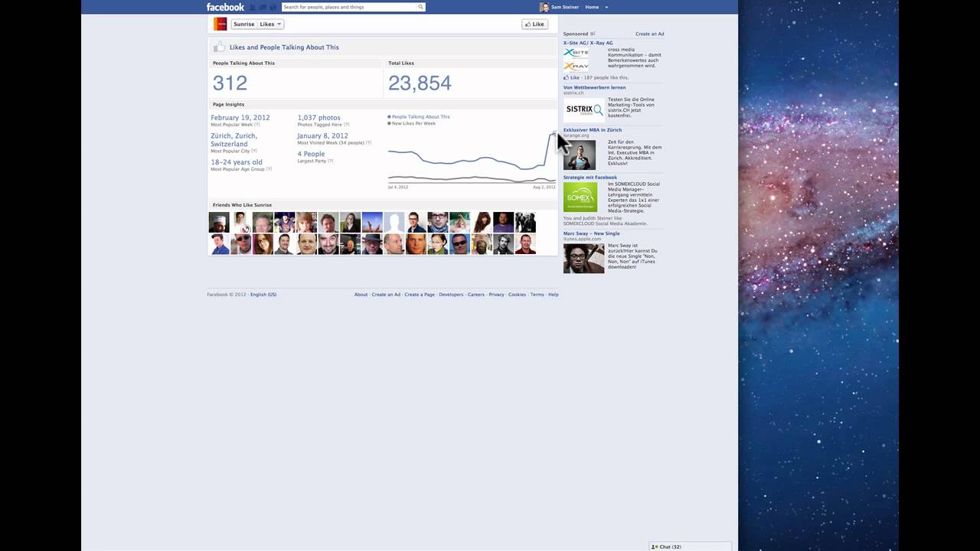Open Exklusiver MBA in Zürich ad title
This screenshot has height=551, width=980.
click(593, 130)
